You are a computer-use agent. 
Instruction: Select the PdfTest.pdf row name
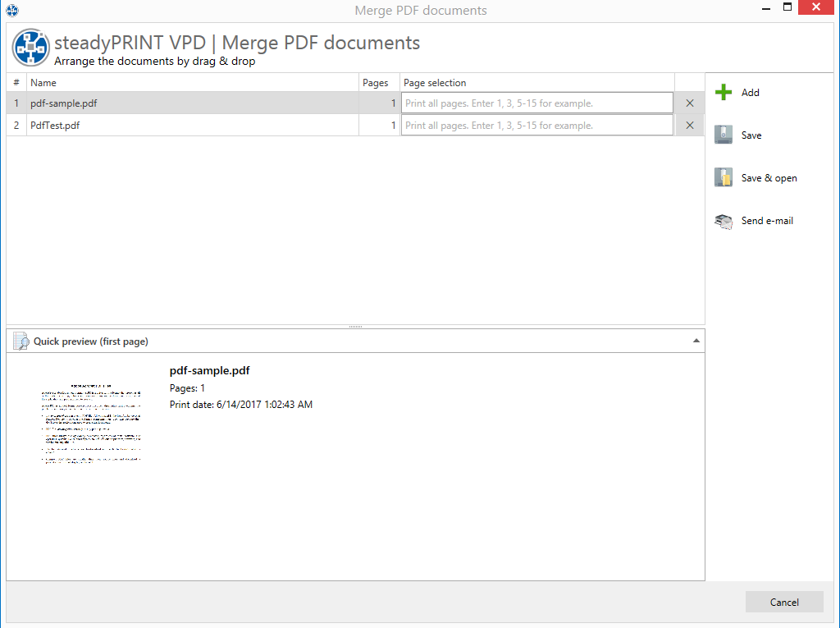pyautogui.click(x=55, y=125)
